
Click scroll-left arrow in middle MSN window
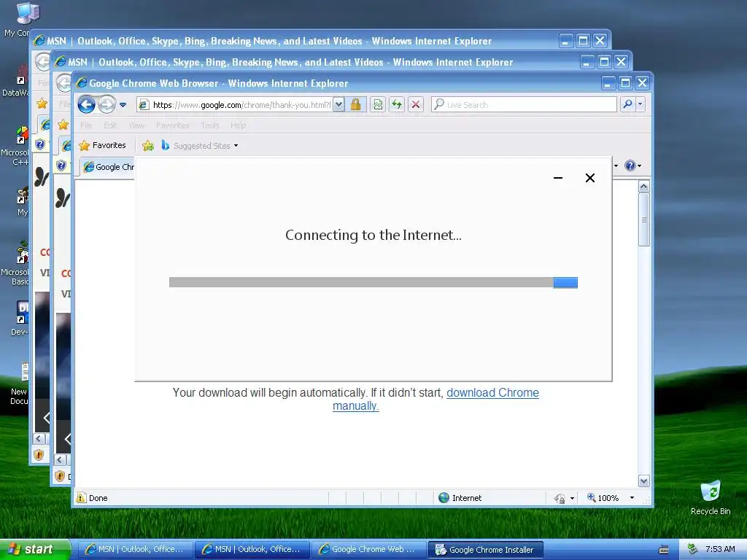[60, 460]
